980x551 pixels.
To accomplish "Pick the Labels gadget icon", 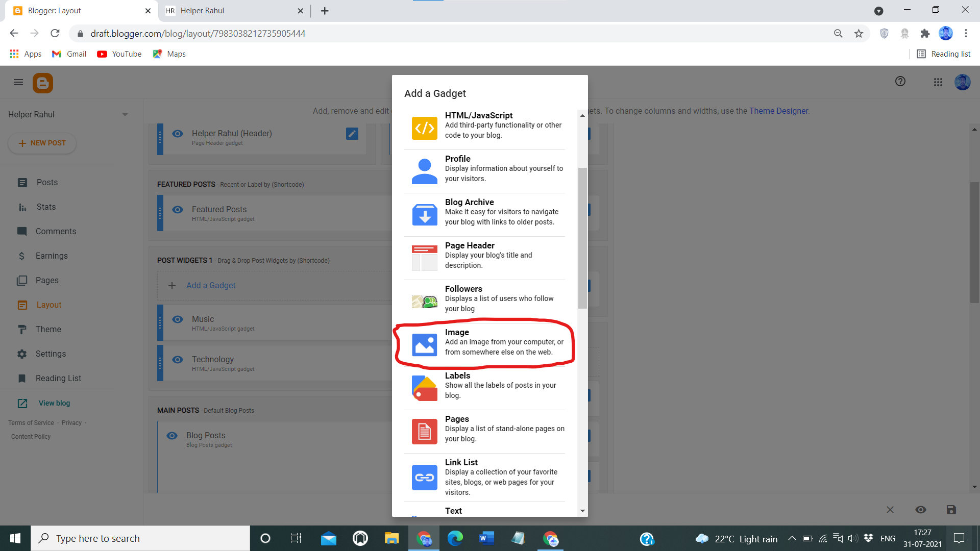I will coord(424,388).
